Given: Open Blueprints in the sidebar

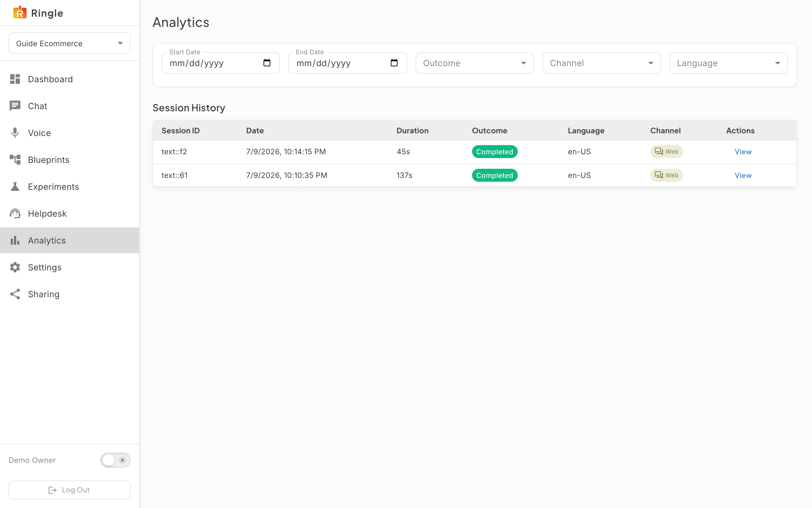Looking at the screenshot, I should point(70,160).
